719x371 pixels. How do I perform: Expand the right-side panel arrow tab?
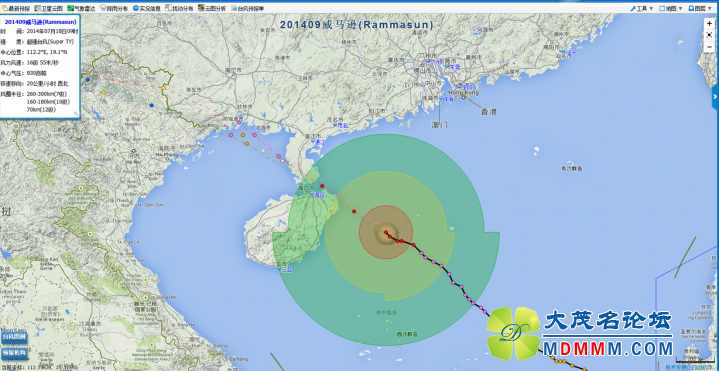pos(715,97)
